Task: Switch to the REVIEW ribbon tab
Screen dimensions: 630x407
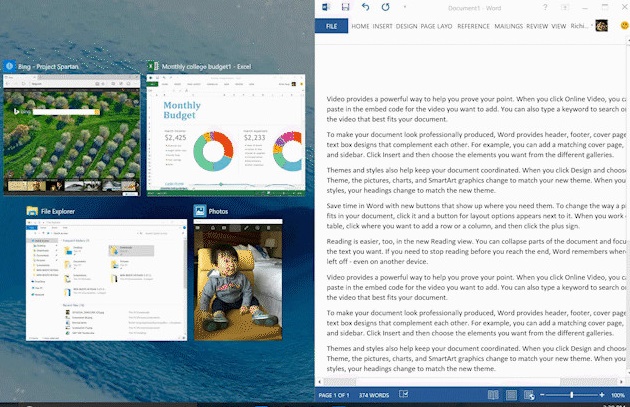Action: 537,26
